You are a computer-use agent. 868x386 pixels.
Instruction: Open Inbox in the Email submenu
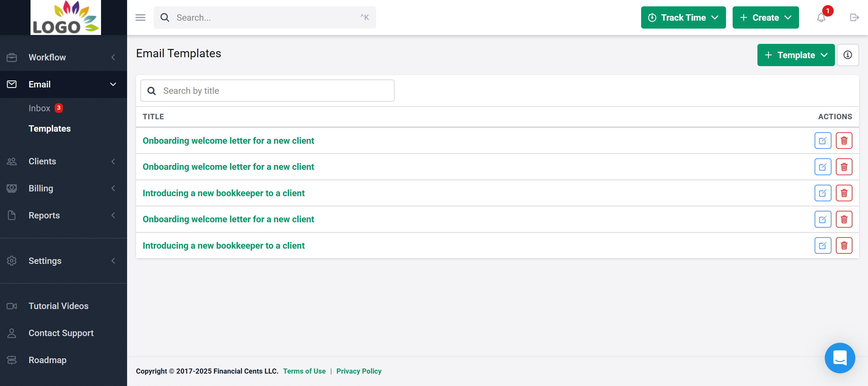point(39,108)
